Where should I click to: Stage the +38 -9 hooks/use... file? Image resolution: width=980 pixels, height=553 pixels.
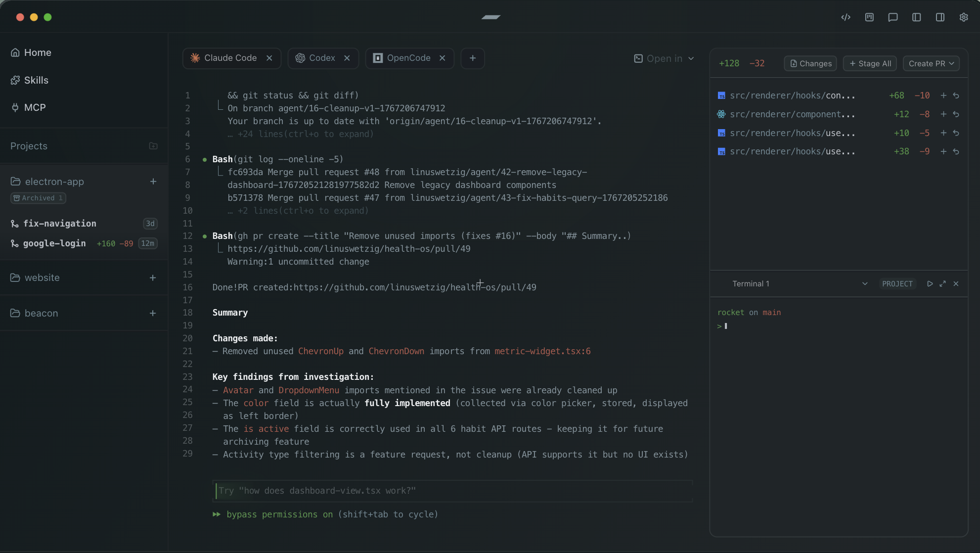click(x=943, y=151)
